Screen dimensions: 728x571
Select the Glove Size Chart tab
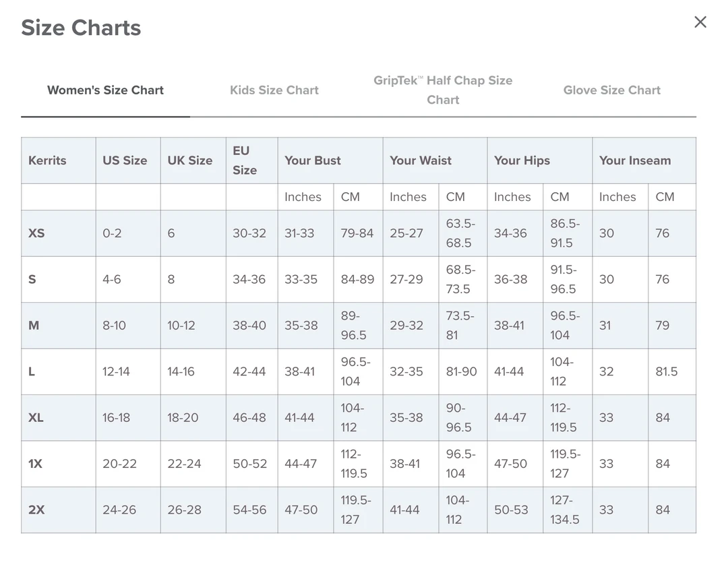click(611, 90)
